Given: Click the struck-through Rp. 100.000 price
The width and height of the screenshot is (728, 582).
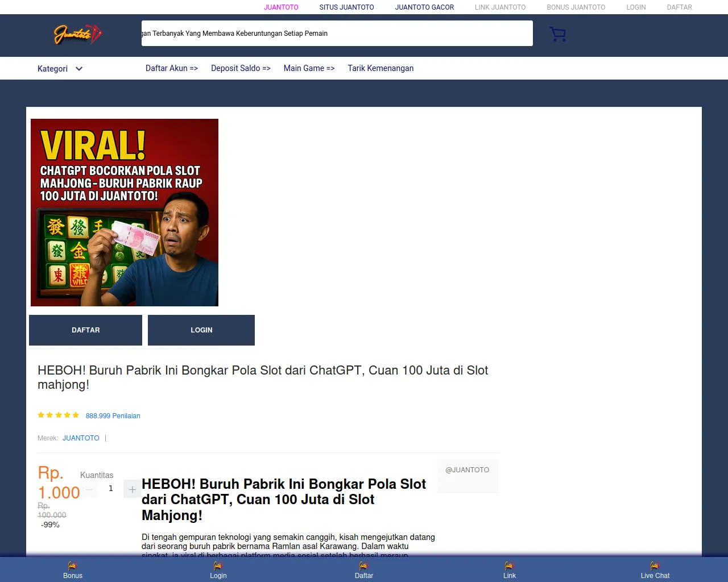Looking at the screenshot, I should 52,510.
